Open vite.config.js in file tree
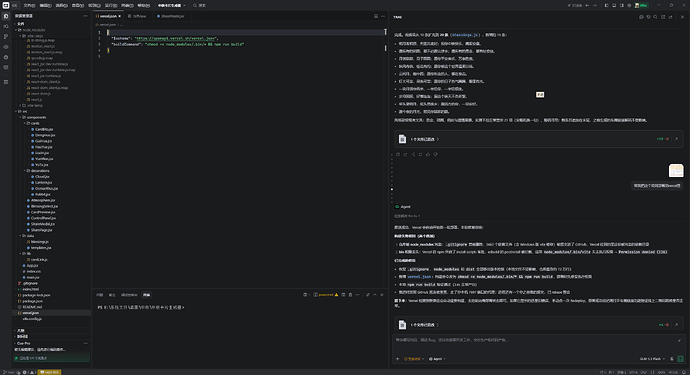The height and width of the screenshot is (375, 690). 32,319
